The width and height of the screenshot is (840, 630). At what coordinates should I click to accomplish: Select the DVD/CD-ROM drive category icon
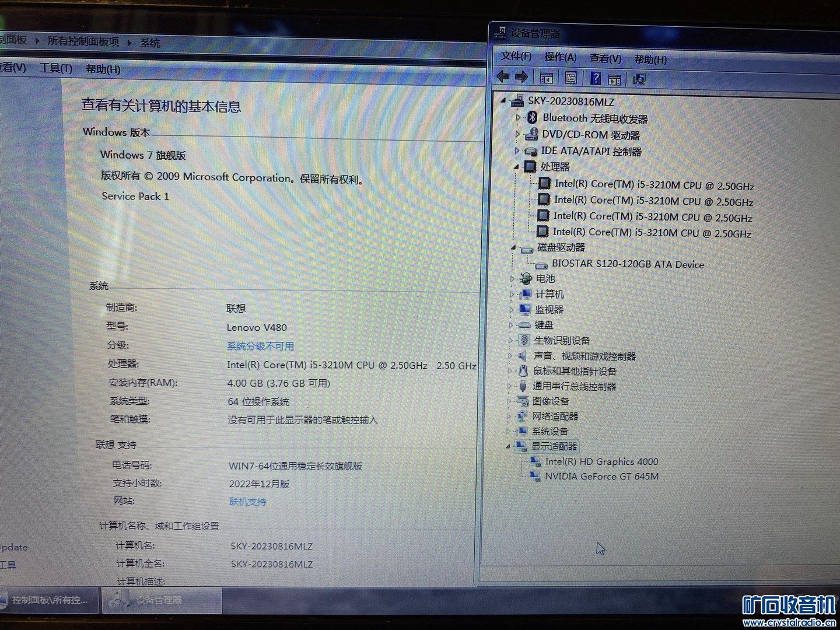tap(531, 134)
